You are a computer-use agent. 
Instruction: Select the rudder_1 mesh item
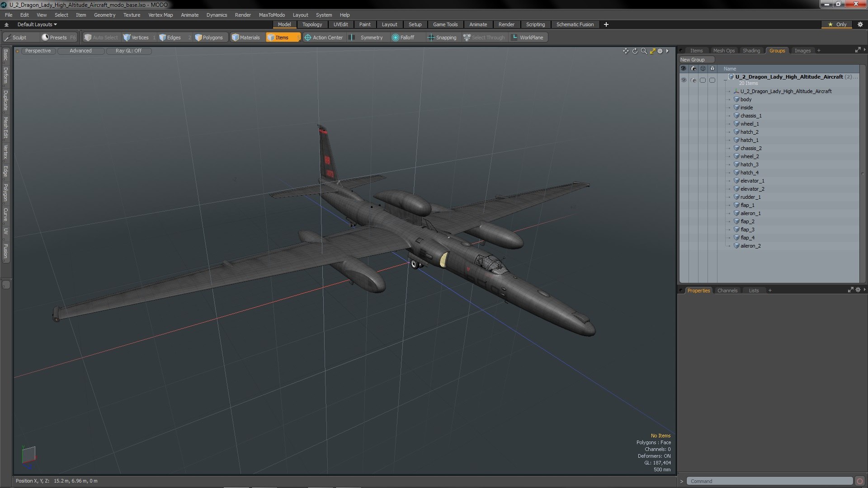(x=750, y=197)
